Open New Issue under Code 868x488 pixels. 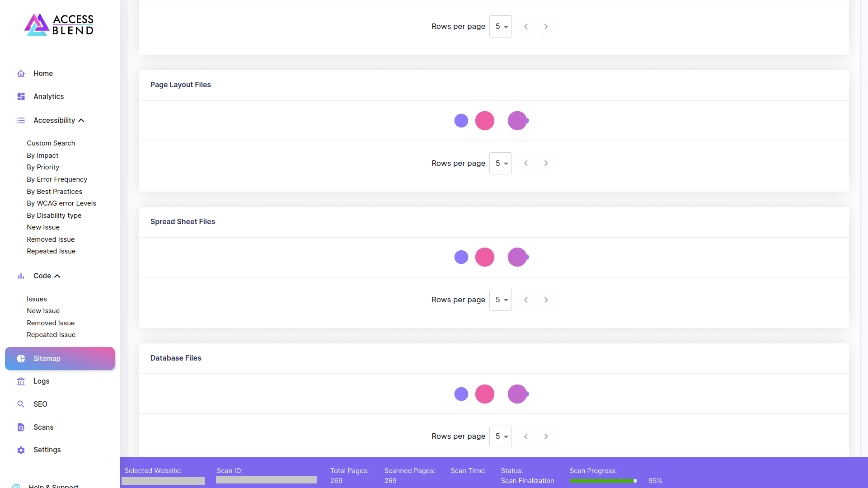tap(43, 311)
